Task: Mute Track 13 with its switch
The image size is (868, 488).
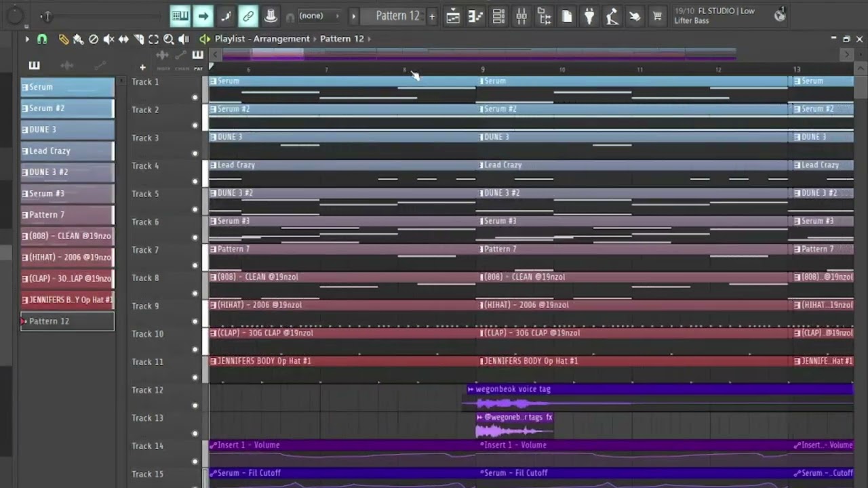Action: [195, 434]
